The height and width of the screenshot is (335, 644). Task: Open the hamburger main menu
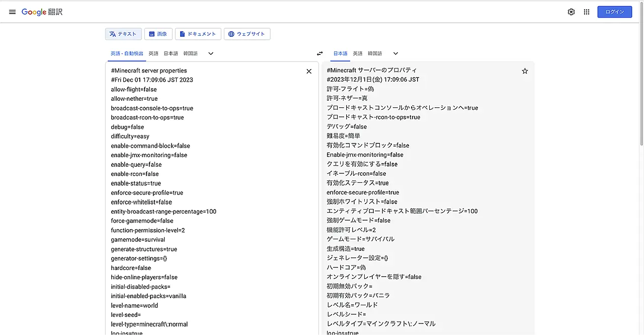tap(12, 12)
